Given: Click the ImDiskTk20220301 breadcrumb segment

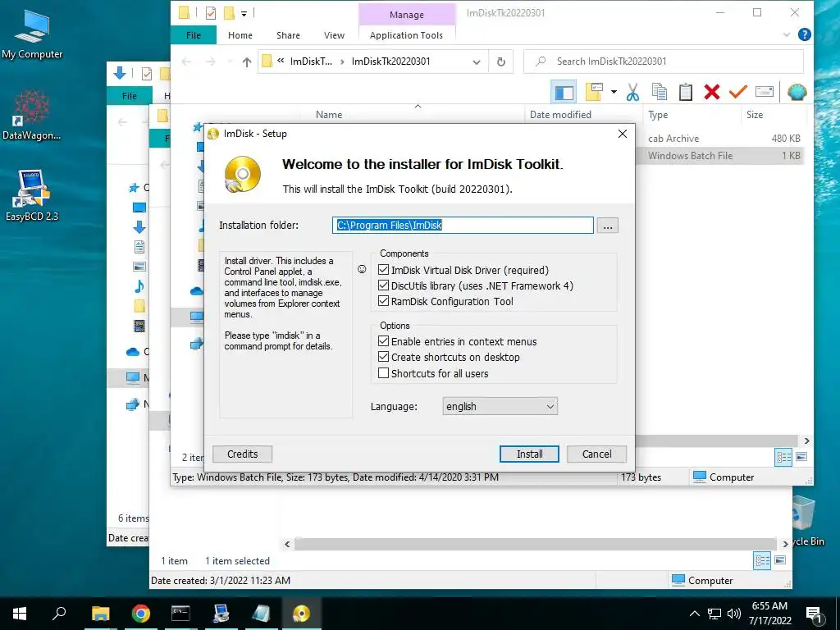Looking at the screenshot, I should pyautogui.click(x=390, y=62).
